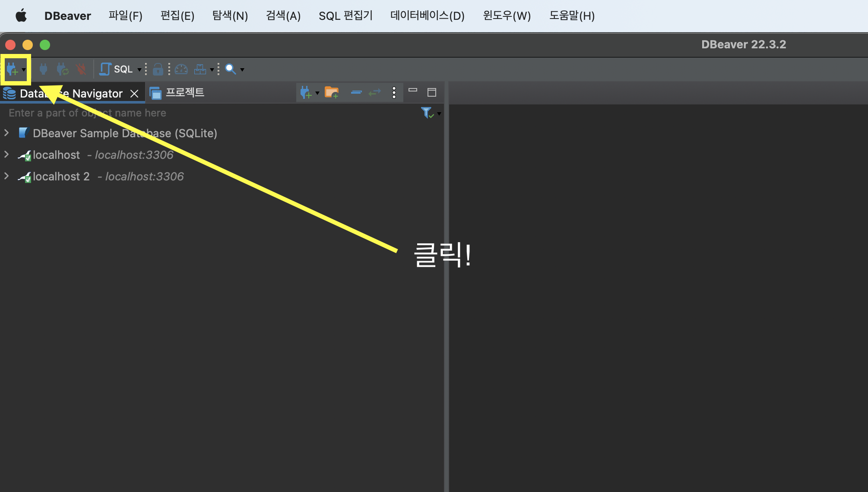Select localhost connection in navigator
Image resolution: width=868 pixels, height=492 pixels.
(56, 155)
